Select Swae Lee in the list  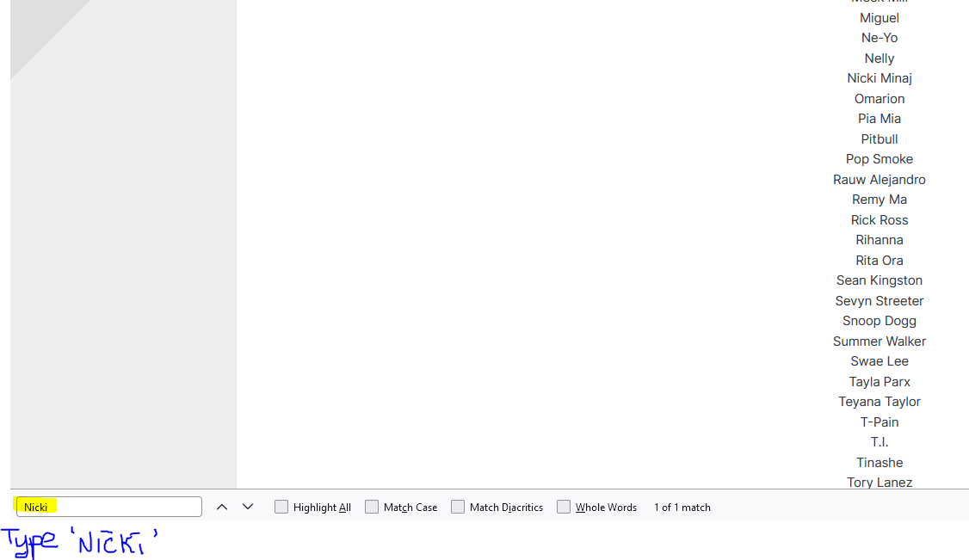tap(880, 361)
